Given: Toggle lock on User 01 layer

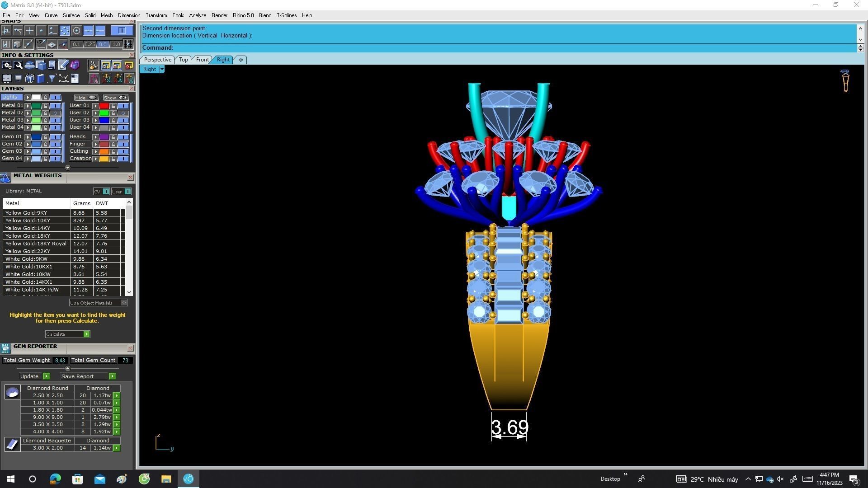Looking at the screenshot, I should coord(113,106).
